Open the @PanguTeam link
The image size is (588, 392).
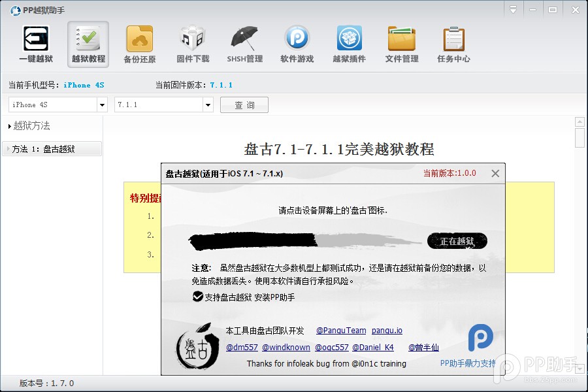[x=340, y=331]
